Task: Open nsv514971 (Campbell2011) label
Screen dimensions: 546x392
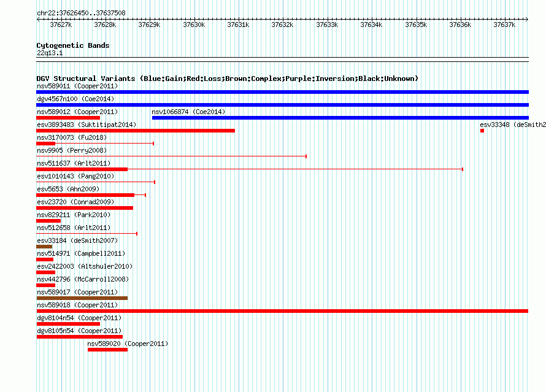Action: (x=81, y=253)
